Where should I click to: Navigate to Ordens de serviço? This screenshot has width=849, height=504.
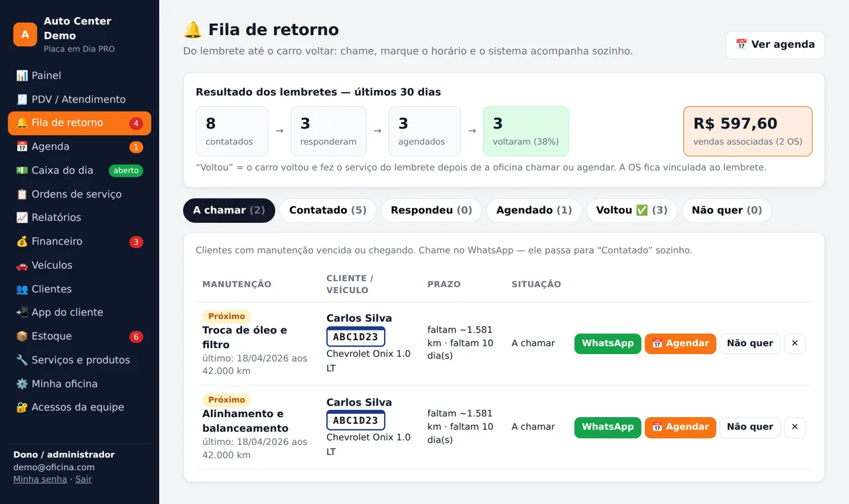80,194
